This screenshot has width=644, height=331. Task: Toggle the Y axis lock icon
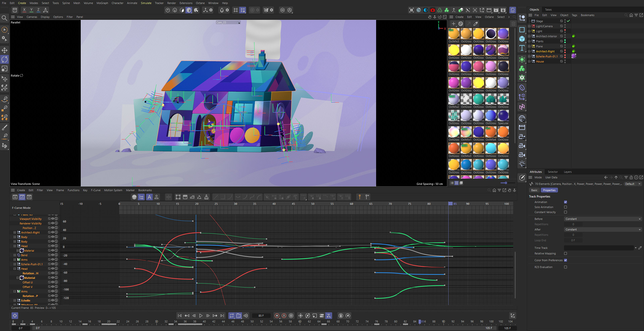click(x=31, y=10)
